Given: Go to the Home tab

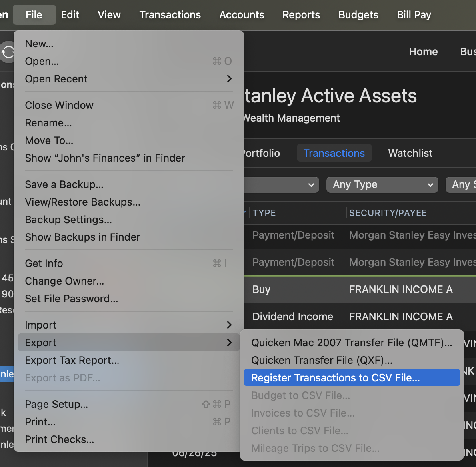Looking at the screenshot, I should click(x=423, y=52).
